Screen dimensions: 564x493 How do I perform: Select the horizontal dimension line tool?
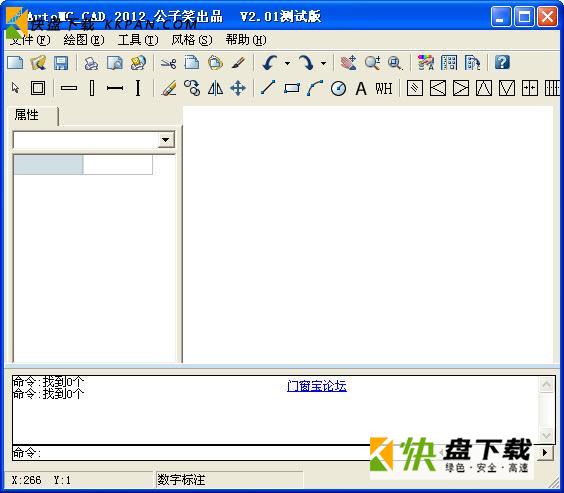click(x=115, y=88)
